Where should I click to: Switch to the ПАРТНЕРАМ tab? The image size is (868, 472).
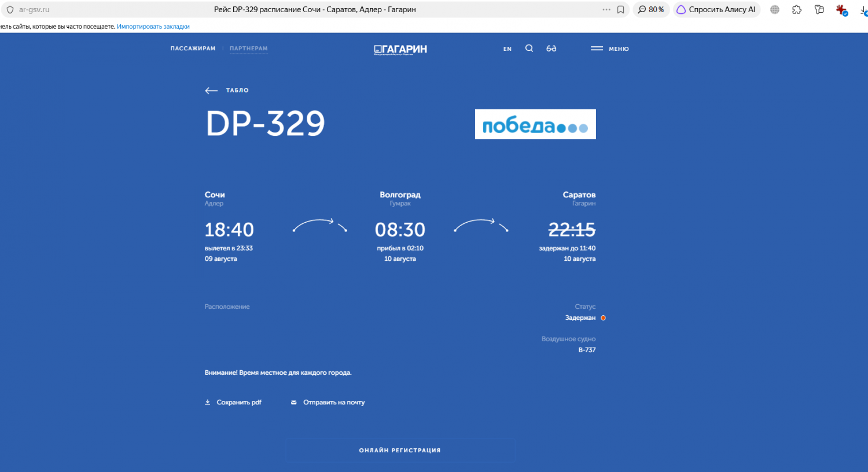pos(249,49)
